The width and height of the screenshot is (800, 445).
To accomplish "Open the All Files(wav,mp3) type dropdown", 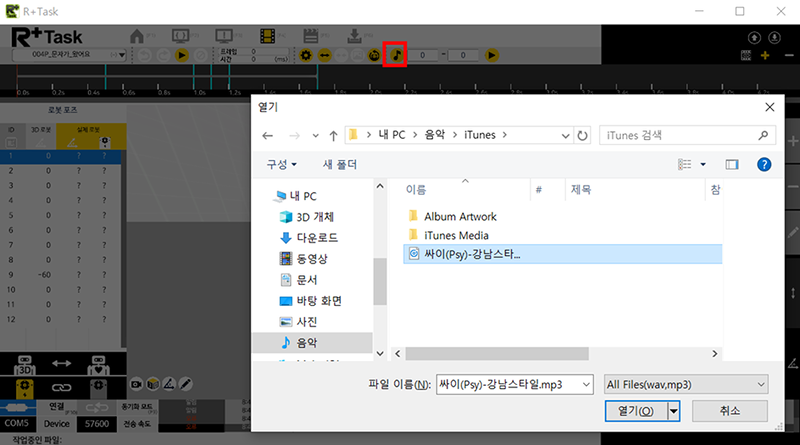I will (x=685, y=384).
